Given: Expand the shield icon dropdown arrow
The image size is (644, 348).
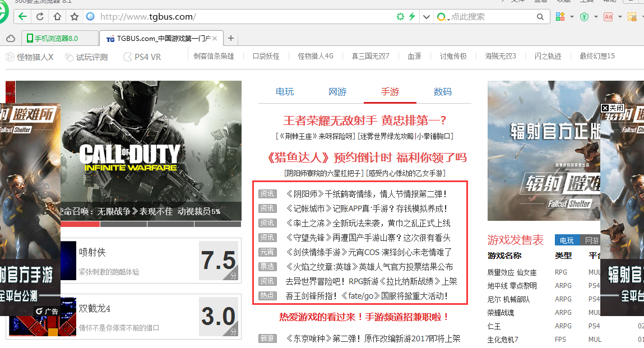Looking at the screenshot, I should [x=596, y=17].
